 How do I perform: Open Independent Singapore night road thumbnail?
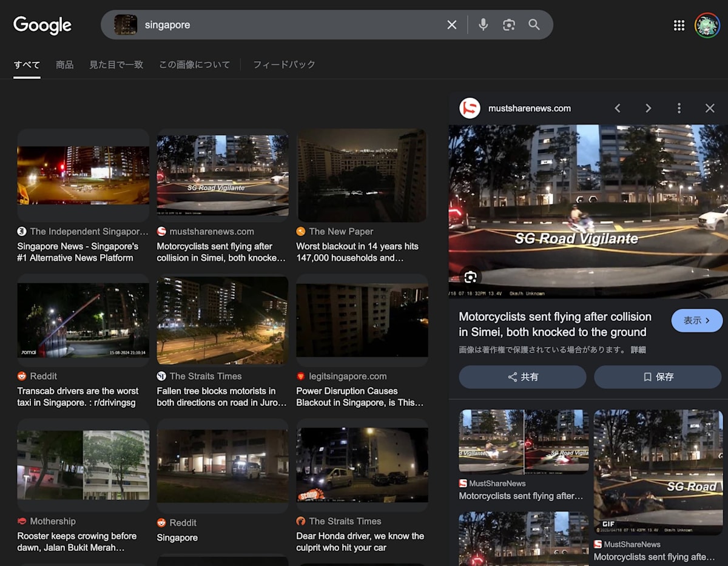click(x=83, y=175)
